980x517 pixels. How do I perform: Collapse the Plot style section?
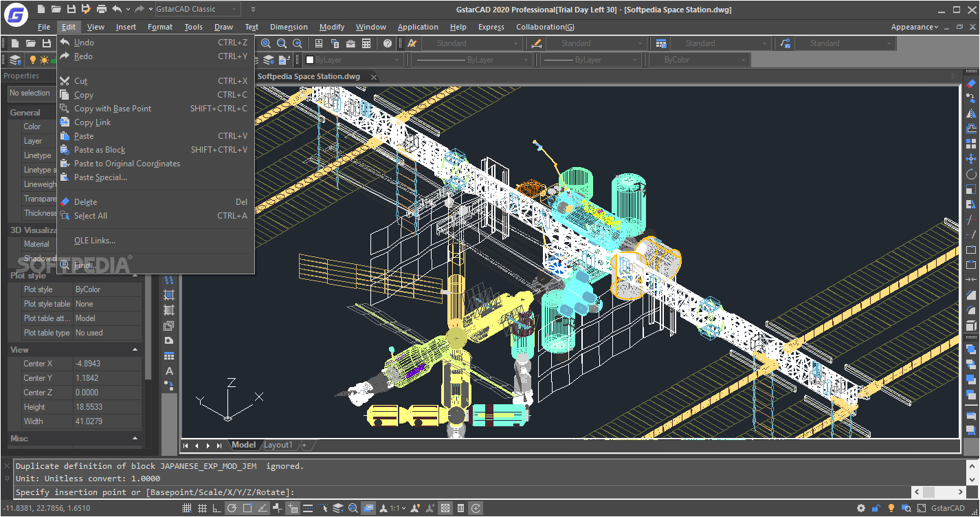click(x=135, y=276)
